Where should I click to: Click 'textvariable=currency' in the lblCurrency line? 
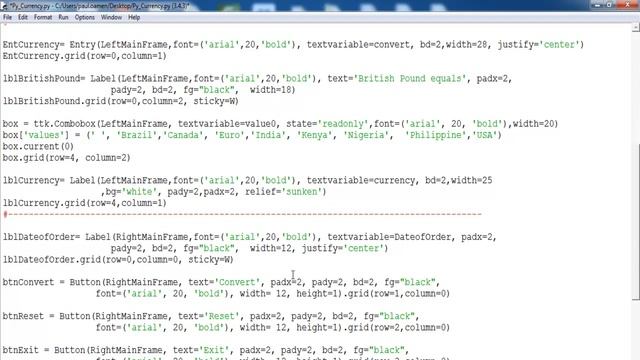pos(361,180)
